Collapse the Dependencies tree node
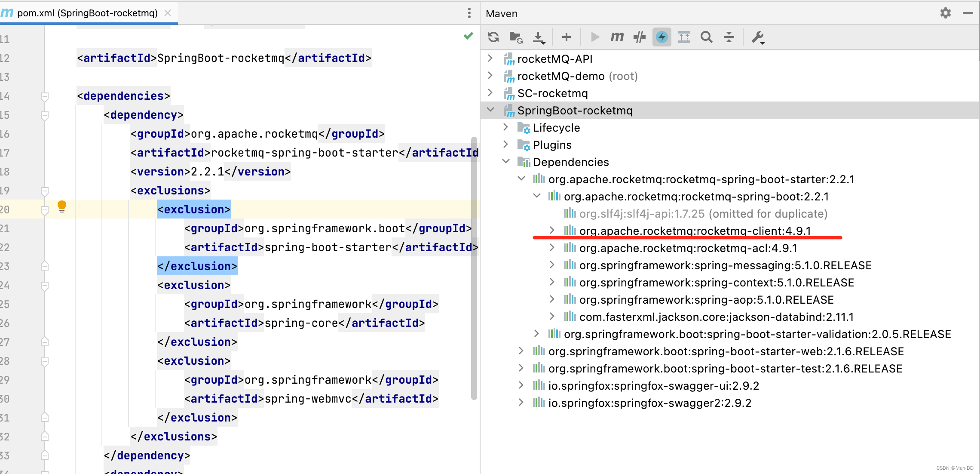The height and width of the screenshot is (474, 980). [506, 162]
